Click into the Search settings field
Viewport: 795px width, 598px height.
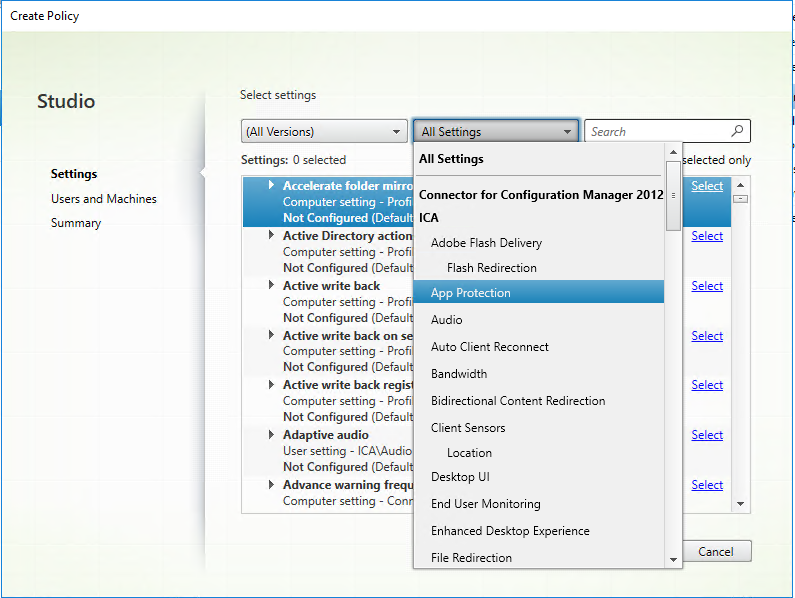(656, 131)
